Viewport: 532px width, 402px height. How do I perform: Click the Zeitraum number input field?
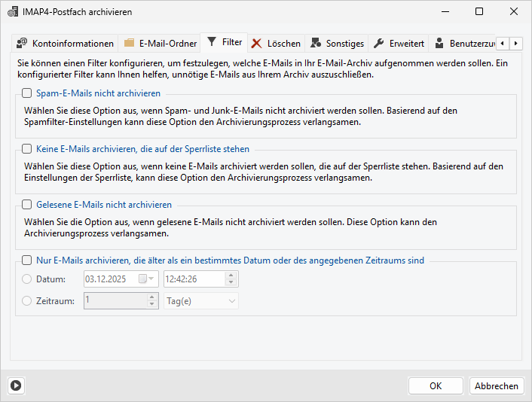(x=116, y=301)
